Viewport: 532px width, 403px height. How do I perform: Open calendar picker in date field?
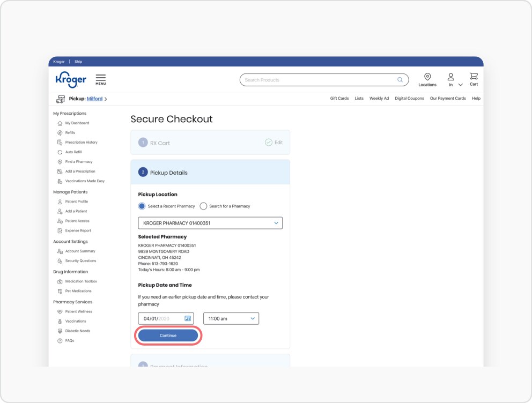(x=188, y=319)
